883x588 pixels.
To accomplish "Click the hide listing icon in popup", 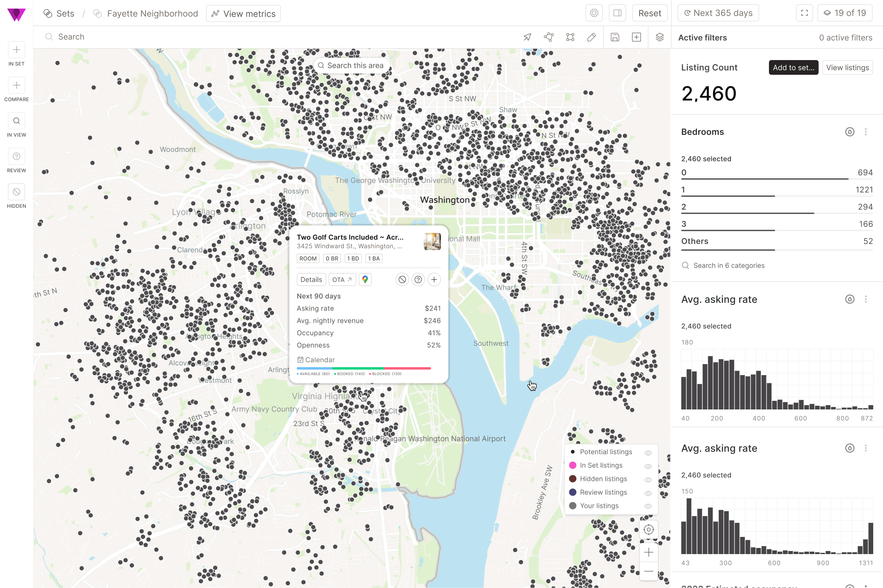I will coord(402,279).
